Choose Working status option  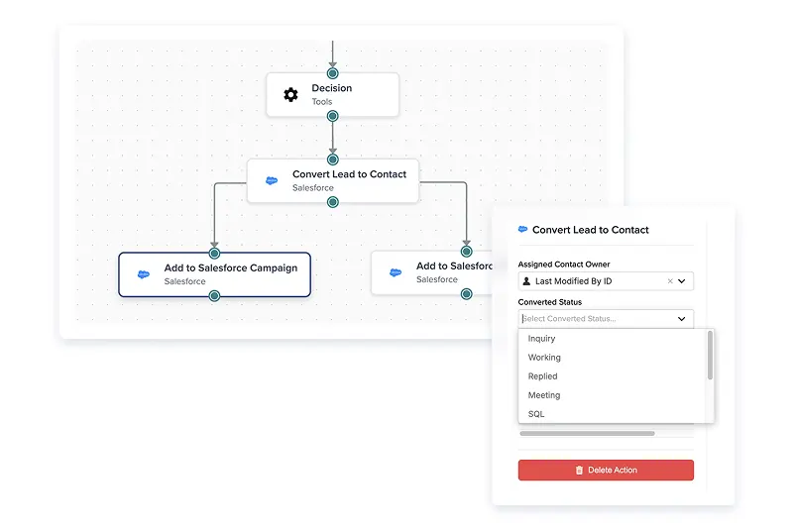tap(544, 358)
